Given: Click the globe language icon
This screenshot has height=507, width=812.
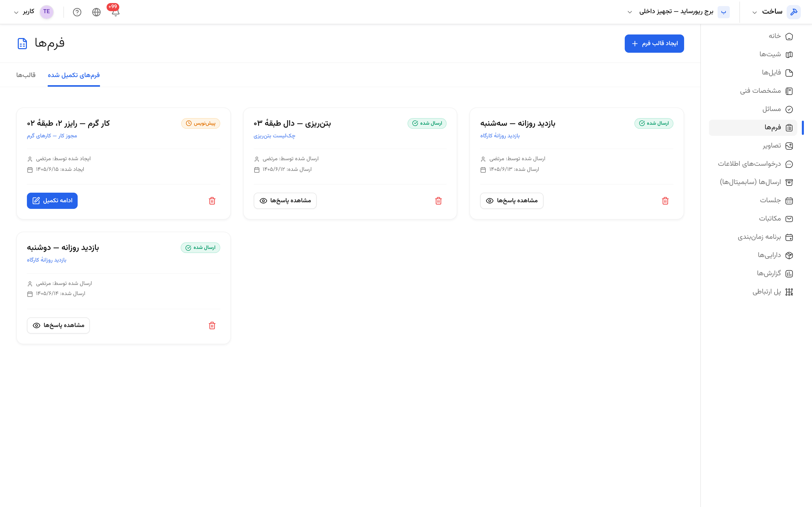Looking at the screenshot, I should 96,12.
